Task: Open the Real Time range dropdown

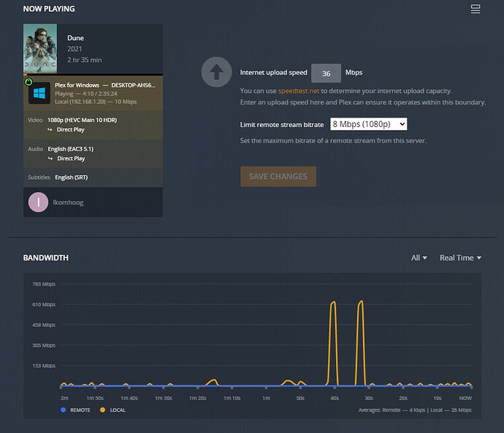Action: point(460,258)
